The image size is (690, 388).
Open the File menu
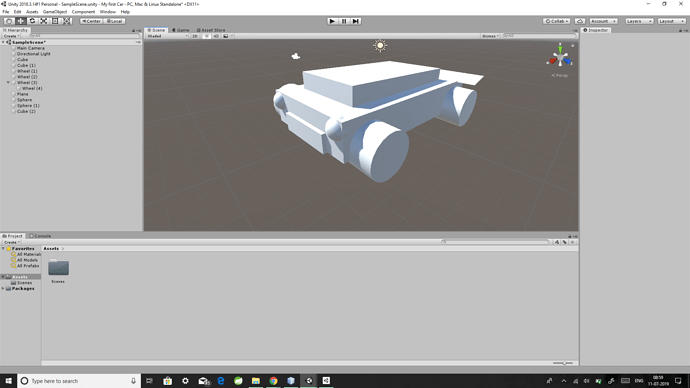6,12
